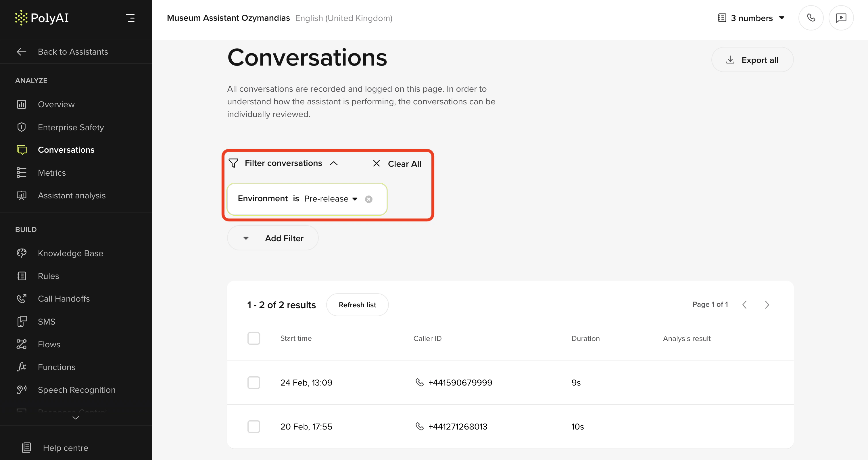
Task: Click the Refresh list button
Action: click(357, 305)
